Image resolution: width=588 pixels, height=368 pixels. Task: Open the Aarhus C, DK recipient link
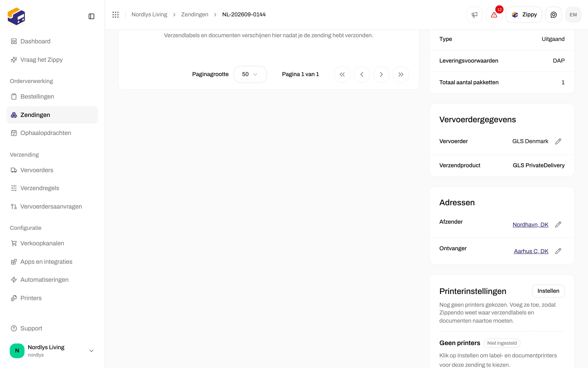pyautogui.click(x=531, y=251)
